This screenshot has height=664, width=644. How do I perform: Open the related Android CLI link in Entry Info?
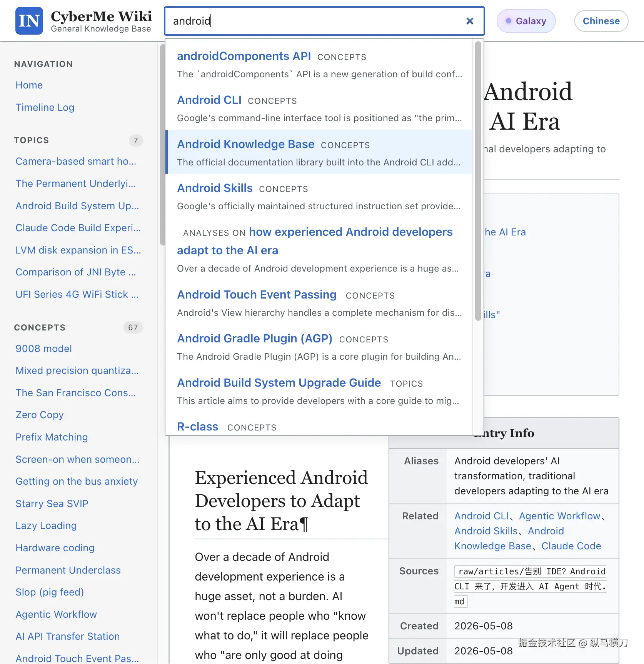(482, 516)
